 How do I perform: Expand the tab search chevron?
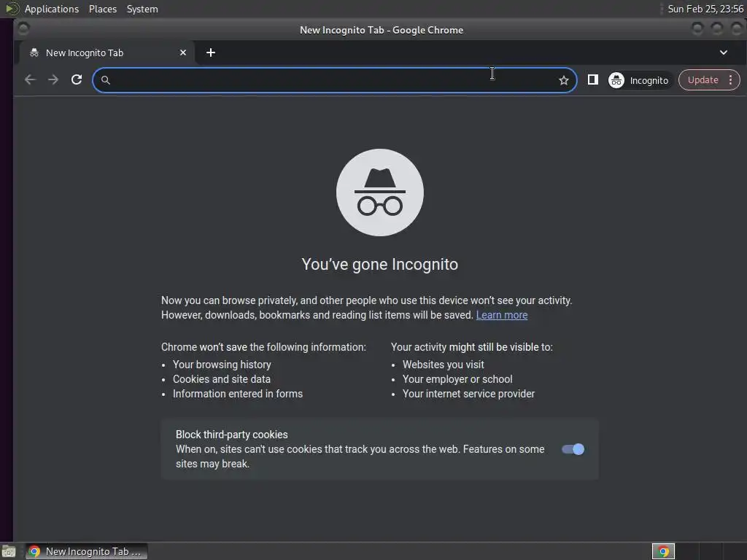coord(723,52)
